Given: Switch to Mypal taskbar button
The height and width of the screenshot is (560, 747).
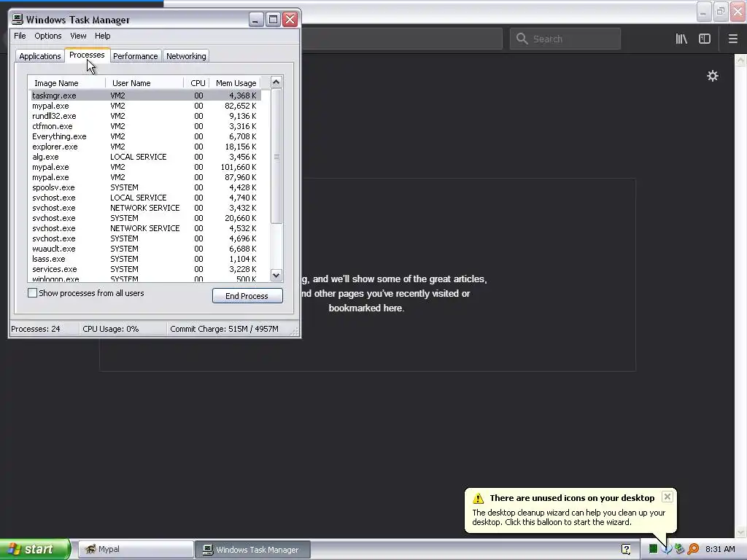Looking at the screenshot, I should pos(135,550).
